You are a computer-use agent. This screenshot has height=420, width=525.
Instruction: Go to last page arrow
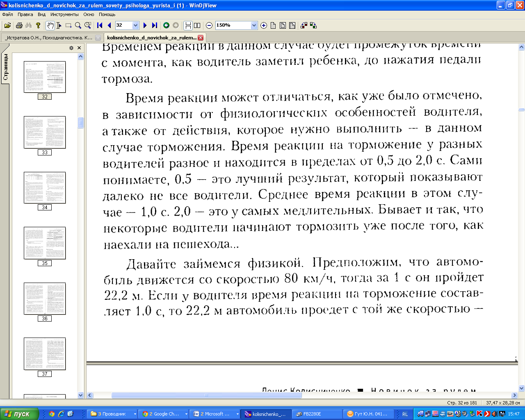[154, 25]
